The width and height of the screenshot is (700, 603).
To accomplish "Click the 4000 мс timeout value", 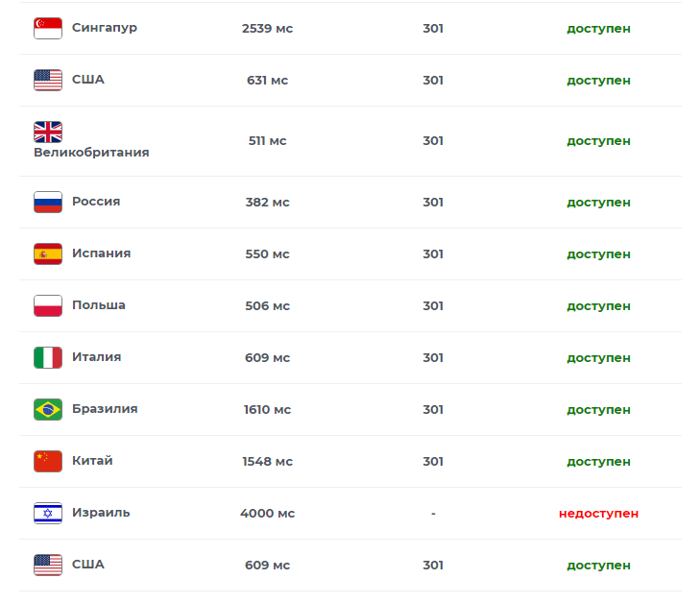I will (x=267, y=514).
